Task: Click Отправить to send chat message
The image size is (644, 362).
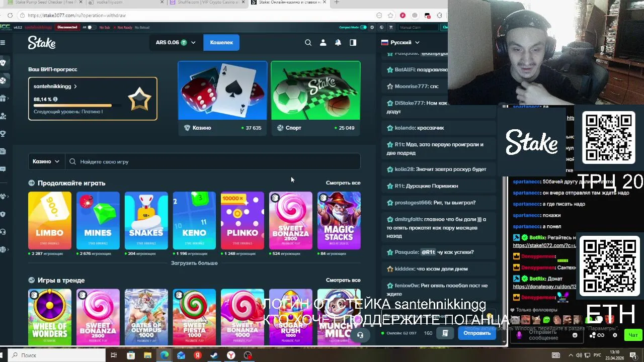Action: 477,333
